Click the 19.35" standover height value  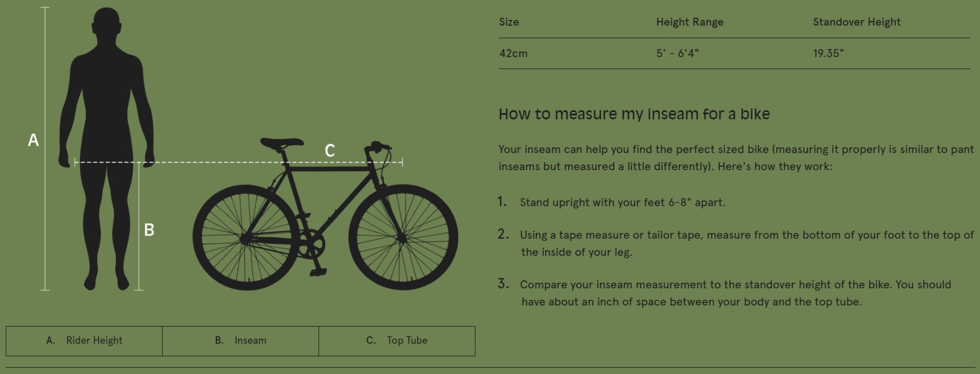point(828,54)
